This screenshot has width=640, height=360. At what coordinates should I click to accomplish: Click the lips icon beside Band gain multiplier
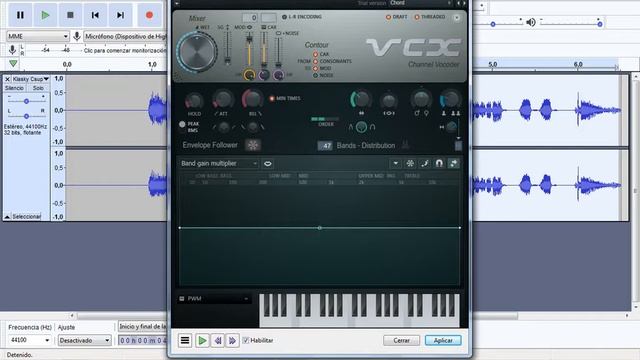click(268, 164)
